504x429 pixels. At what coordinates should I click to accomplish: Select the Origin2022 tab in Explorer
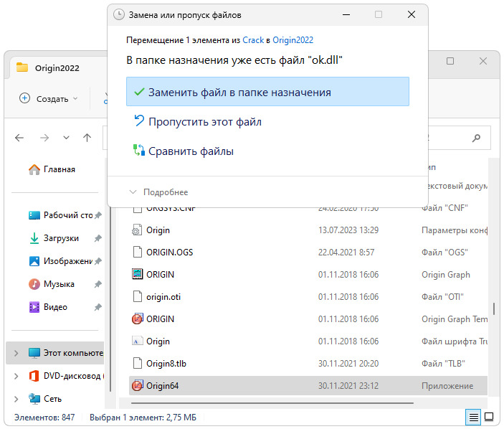tap(57, 68)
